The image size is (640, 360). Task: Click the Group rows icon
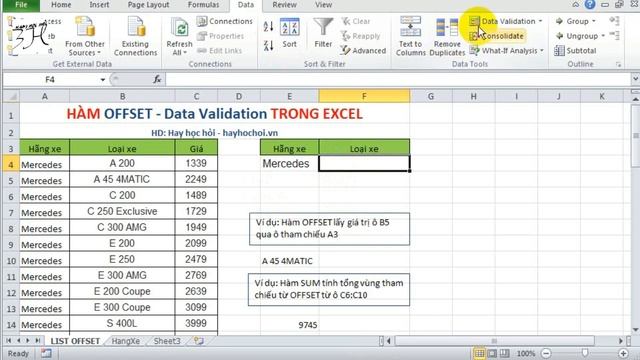click(560, 21)
